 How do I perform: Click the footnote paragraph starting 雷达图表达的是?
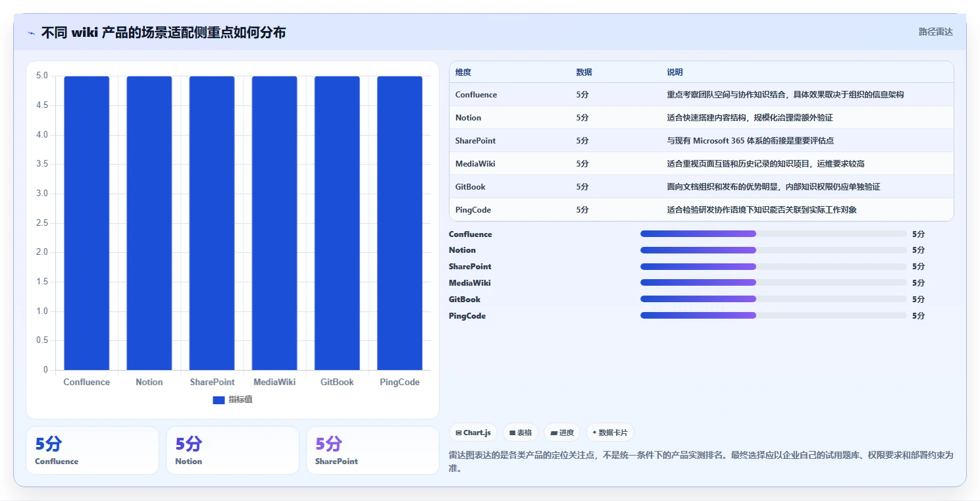point(701,461)
